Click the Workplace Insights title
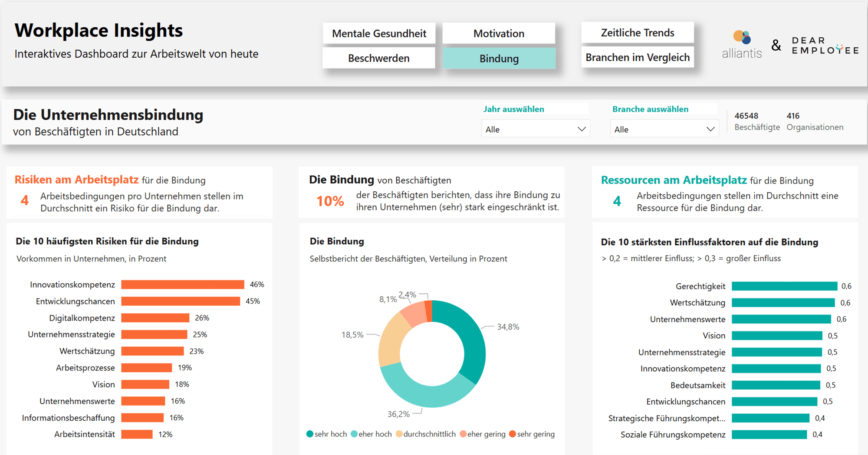 (x=99, y=31)
